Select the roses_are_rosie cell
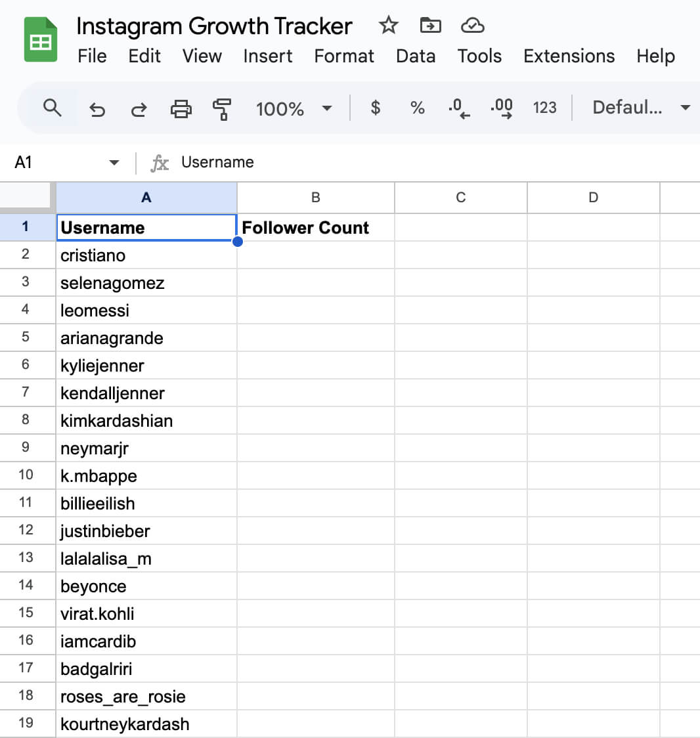Image resolution: width=700 pixels, height=738 pixels. 146,695
